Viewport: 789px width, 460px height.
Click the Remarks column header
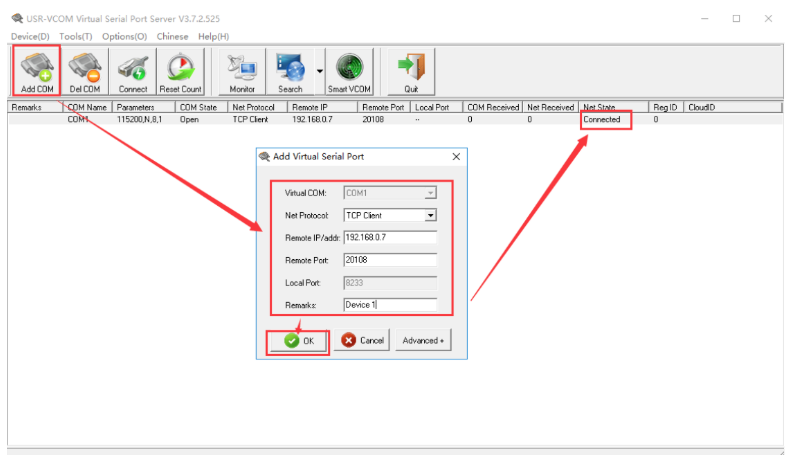pyautogui.click(x=35, y=107)
